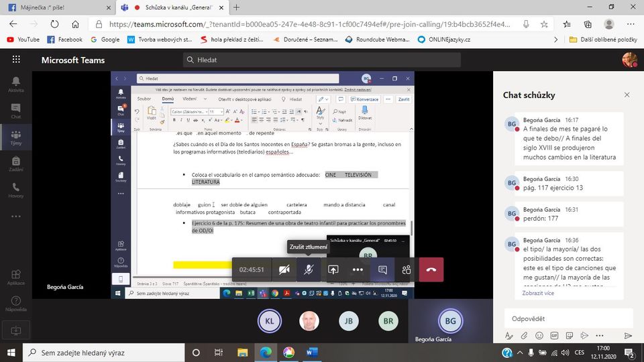Open more actions in the call toolbar

pyautogui.click(x=358, y=269)
